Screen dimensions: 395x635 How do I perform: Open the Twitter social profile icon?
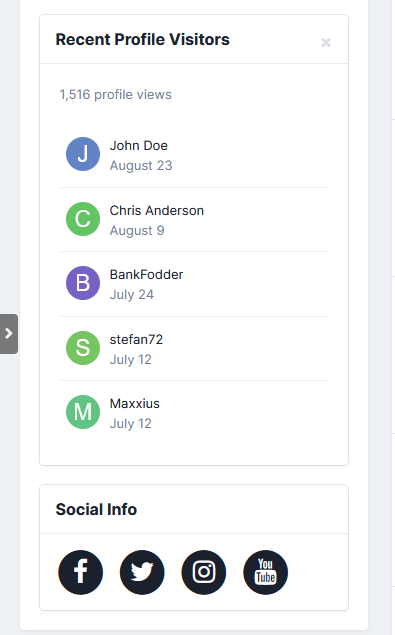[142, 572]
